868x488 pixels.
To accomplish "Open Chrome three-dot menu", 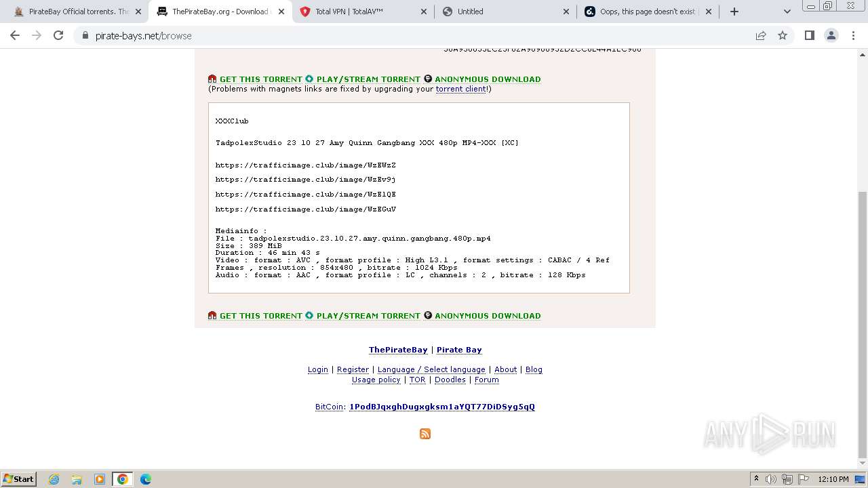I will [x=854, y=35].
